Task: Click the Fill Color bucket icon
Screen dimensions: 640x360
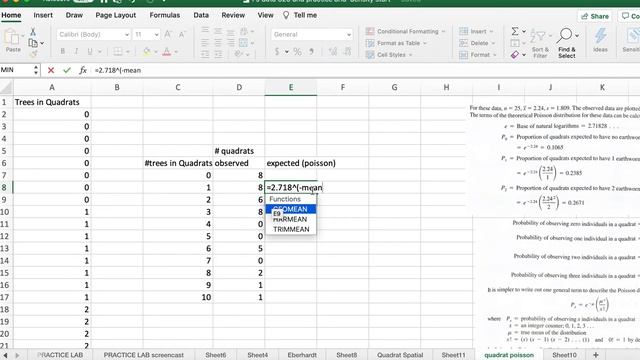Action: [147, 51]
